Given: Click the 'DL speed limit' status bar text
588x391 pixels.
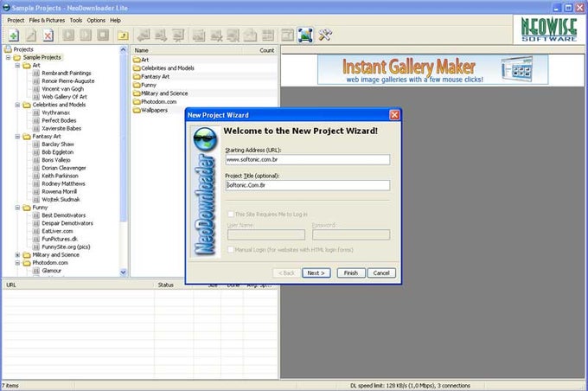Looking at the screenshot, I should 410,385.
